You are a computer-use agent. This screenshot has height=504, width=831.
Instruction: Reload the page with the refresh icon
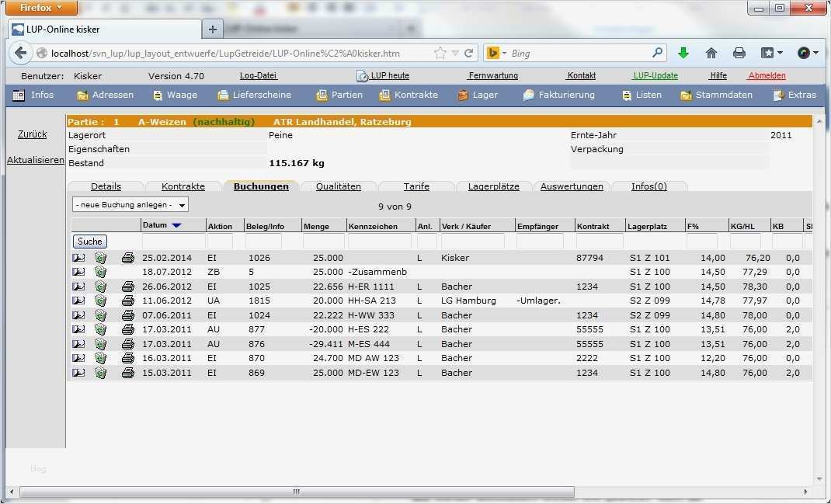(x=468, y=53)
